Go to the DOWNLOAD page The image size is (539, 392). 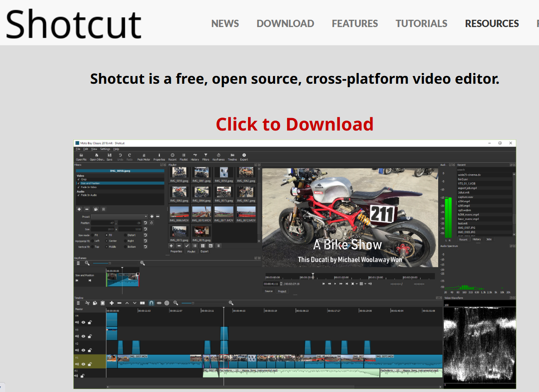coord(285,24)
